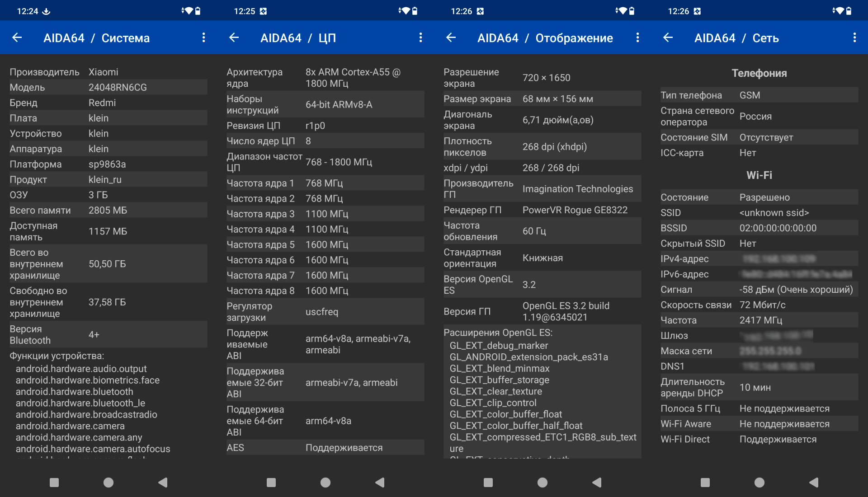Viewport: 868px width, 497px height.
Task: Select Версия Bluetooth row 4+
Action: point(108,334)
